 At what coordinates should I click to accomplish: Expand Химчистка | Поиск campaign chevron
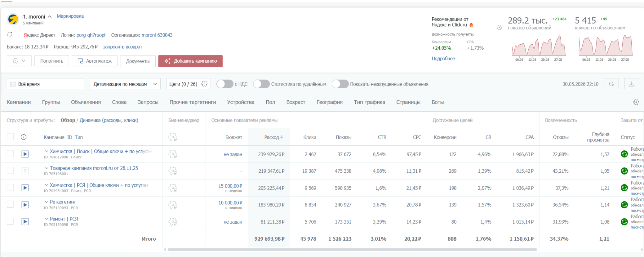(x=47, y=151)
